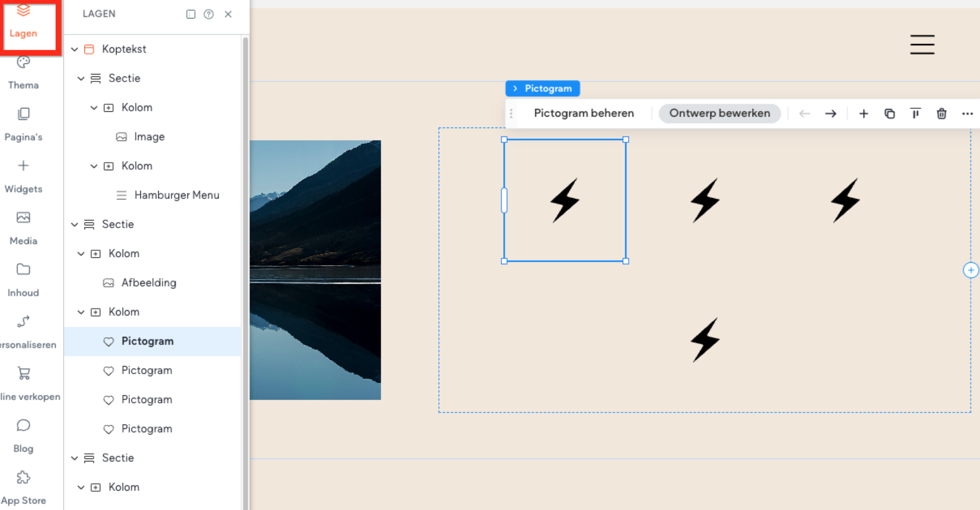Delete the selected Pictogram via the trash icon

[941, 113]
